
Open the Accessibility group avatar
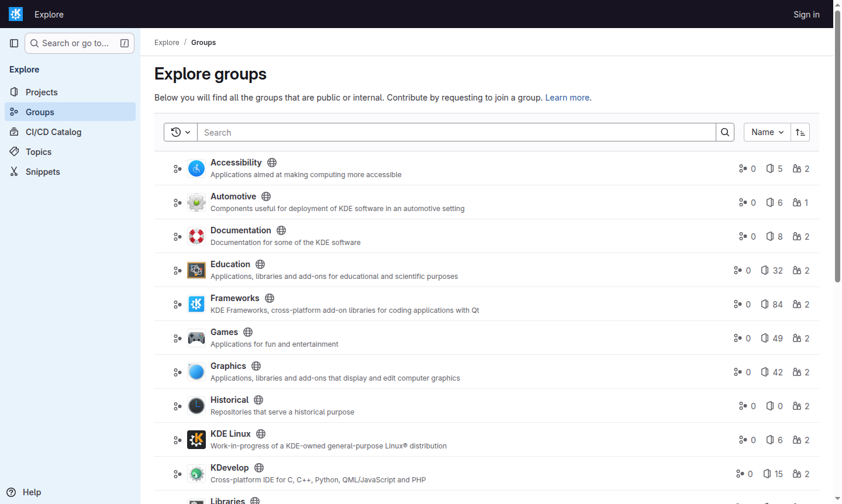[196, 169]
